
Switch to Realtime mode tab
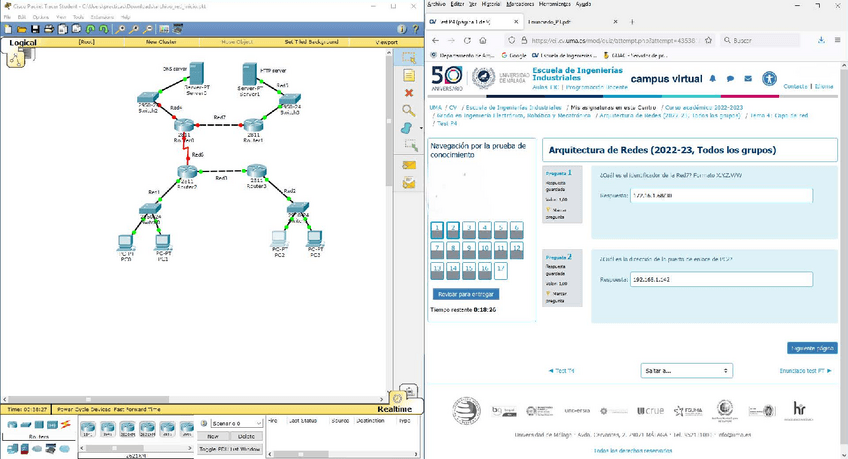pos(393,409)
